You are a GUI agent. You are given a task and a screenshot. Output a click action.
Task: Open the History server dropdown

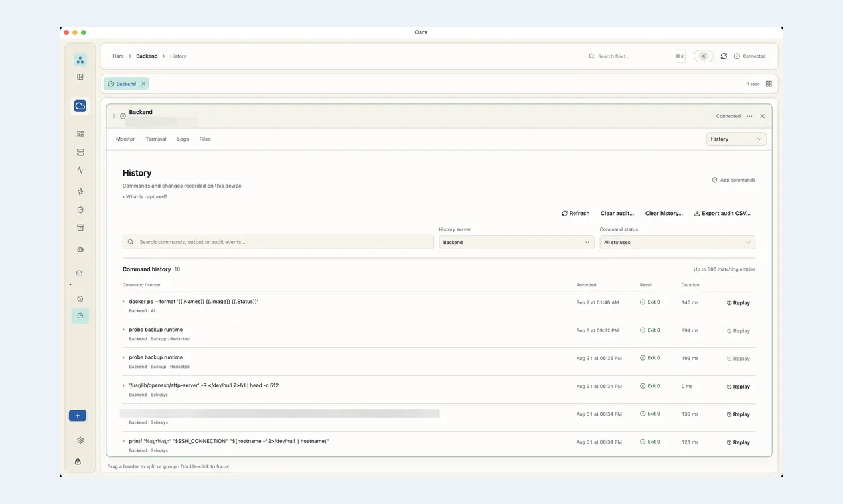[x=516, y=242]
